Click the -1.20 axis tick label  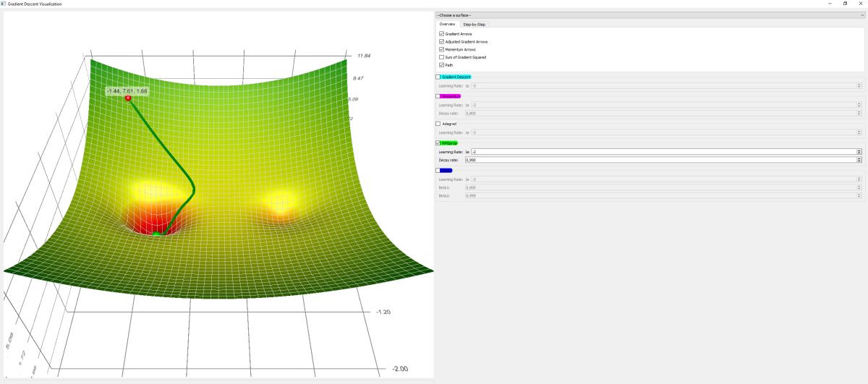click(383, 312)
